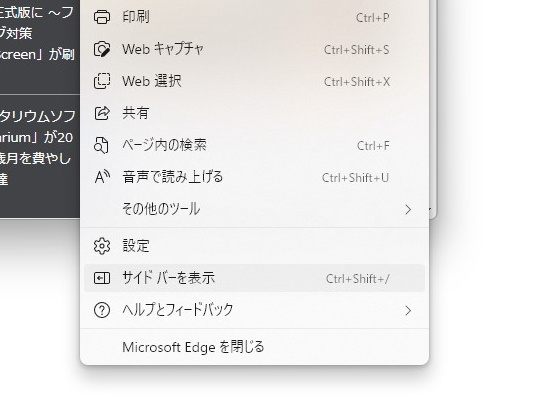Screen dimensions: 540x405
Task: Select ページ内の検索 in the menu
Action: coord(255,145)
